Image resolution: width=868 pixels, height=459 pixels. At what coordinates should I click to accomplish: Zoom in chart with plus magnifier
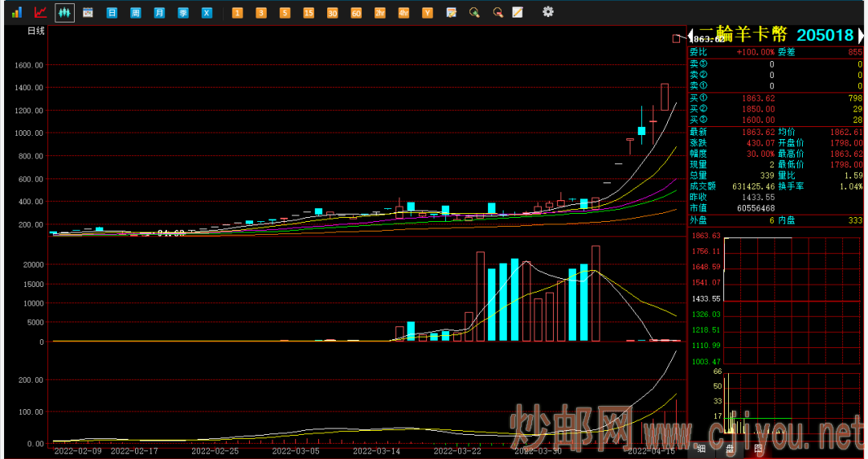click(475, 13)
